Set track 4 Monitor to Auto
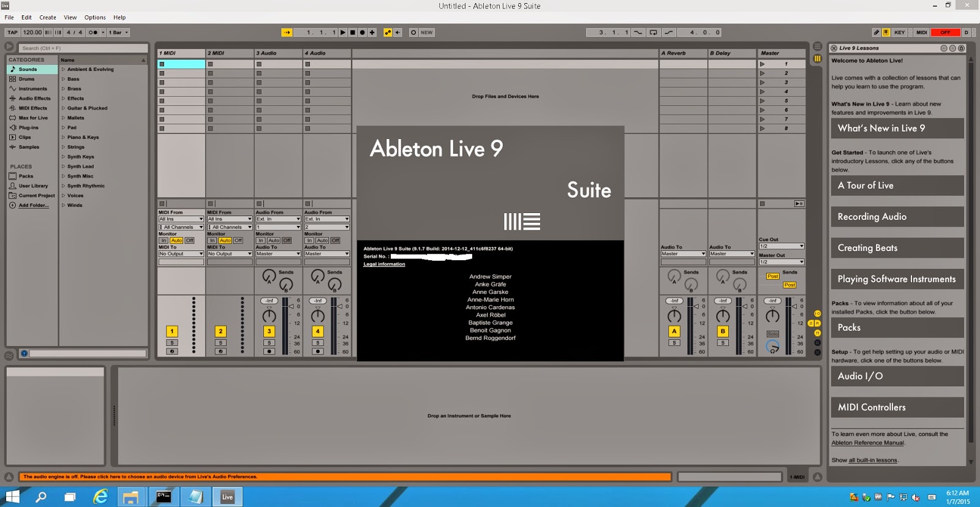Image resolution: width=980 pixels, height=507 pixels. click(322, 241)
